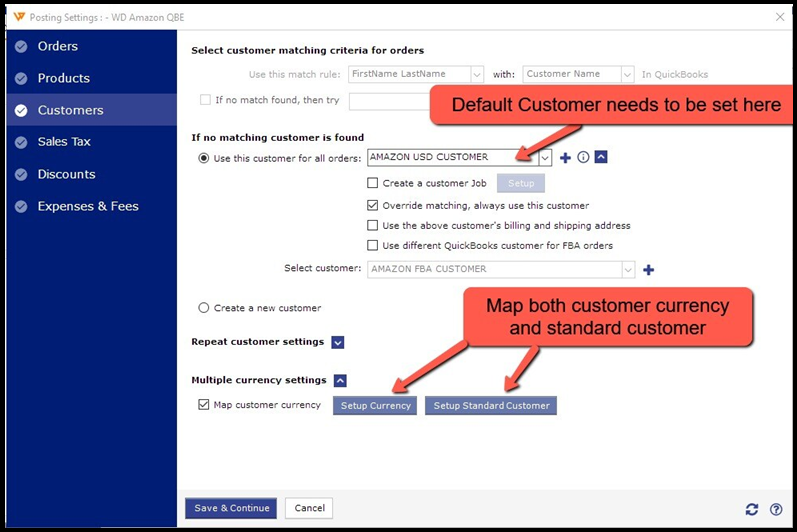
Task: Click the refresh icon at bottom right
Action: point(751,509)
